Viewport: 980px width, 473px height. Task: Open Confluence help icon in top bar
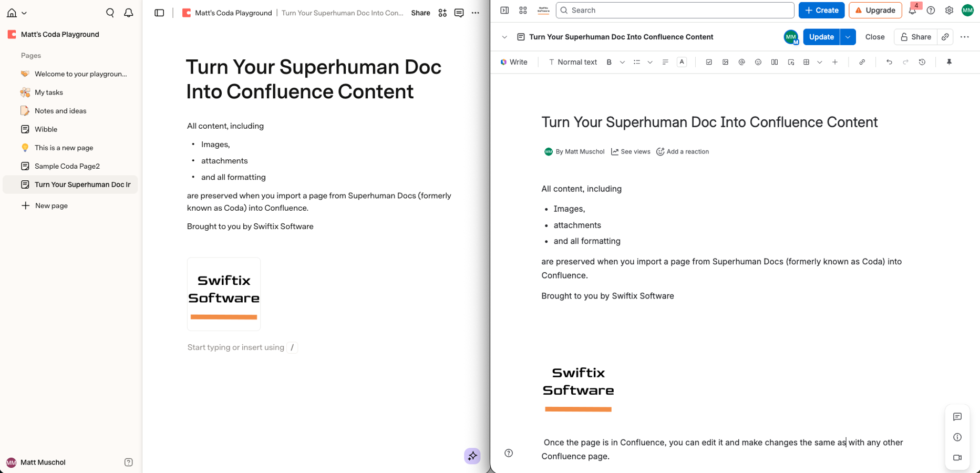[x=931, y=10]
